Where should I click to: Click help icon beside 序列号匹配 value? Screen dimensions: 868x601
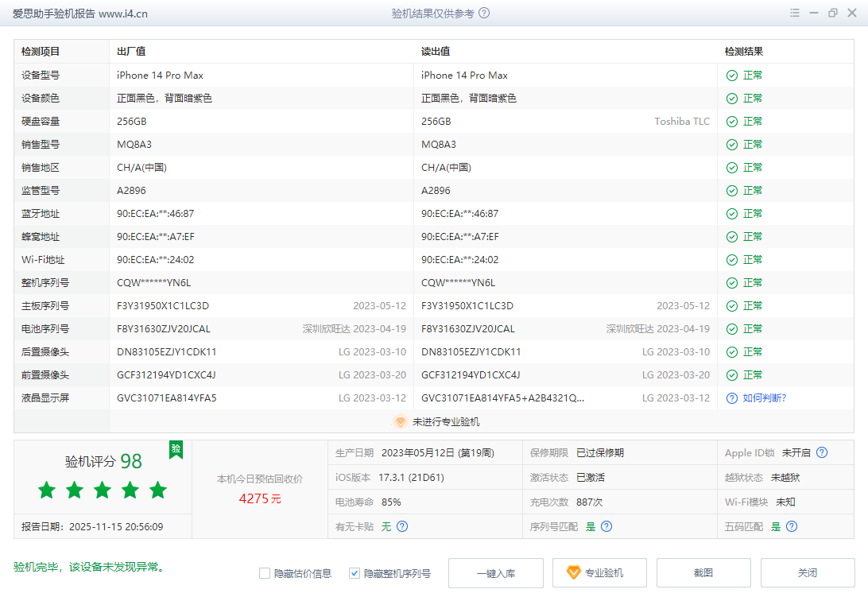coord(606,526)
